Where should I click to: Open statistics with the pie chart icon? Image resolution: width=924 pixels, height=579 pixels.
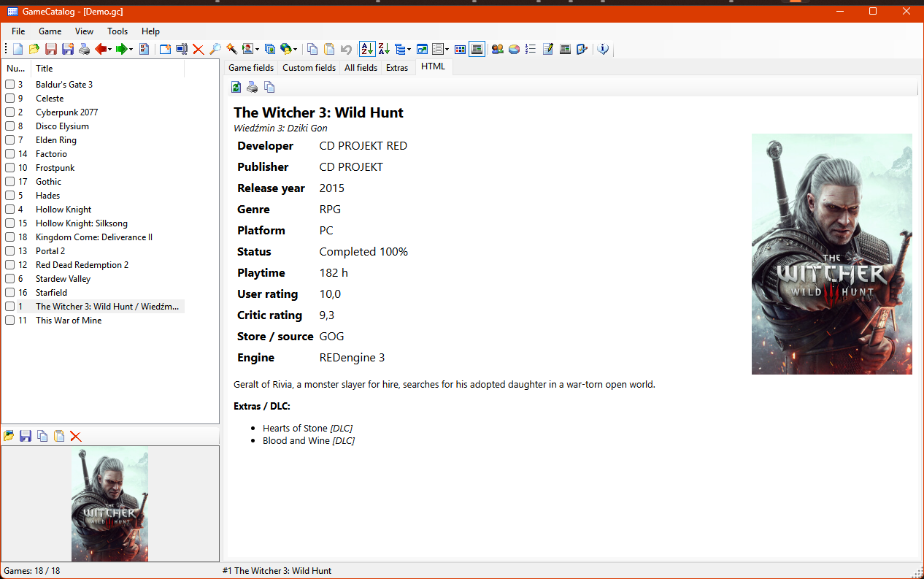pos(515,49)
